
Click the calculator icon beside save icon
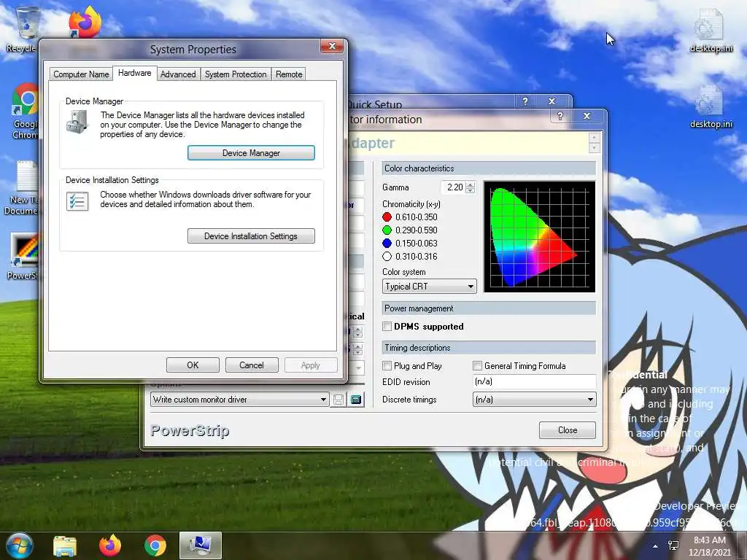356,400
